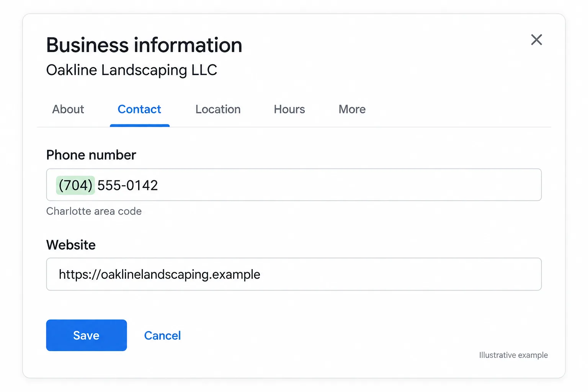Viewport: 588px width, 392px height.
Task: Click the "Website" label
Action: click(x=71, y=245)
